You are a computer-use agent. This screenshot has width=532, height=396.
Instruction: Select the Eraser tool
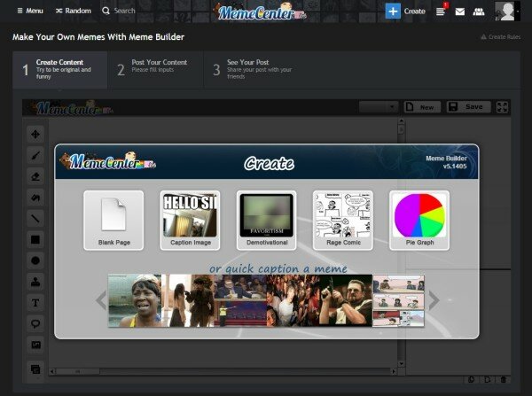click(35, 176)
